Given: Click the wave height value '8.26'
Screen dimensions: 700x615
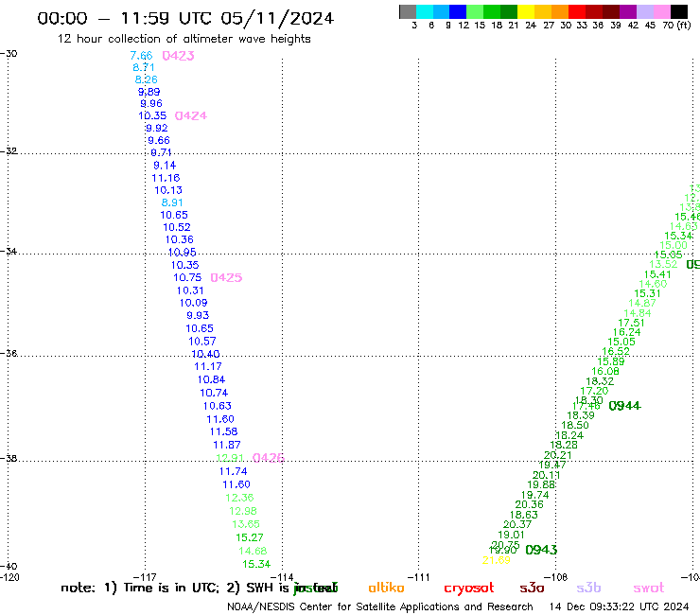Looking at the screenshot, I should 147,79.
